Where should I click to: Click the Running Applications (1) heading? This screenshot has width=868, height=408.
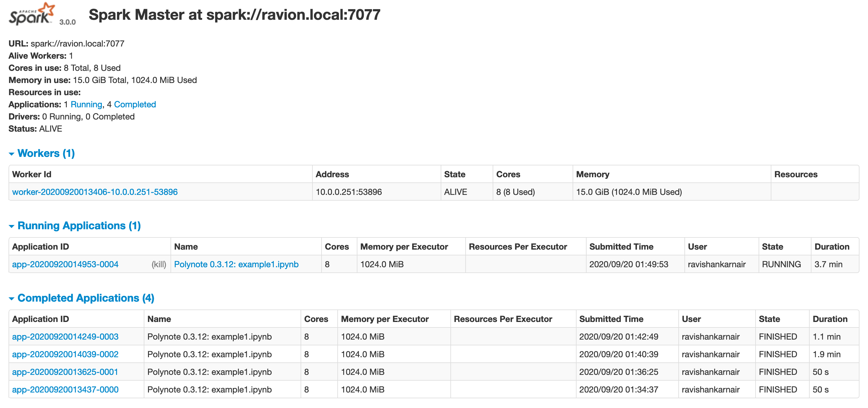pos(79,226)
